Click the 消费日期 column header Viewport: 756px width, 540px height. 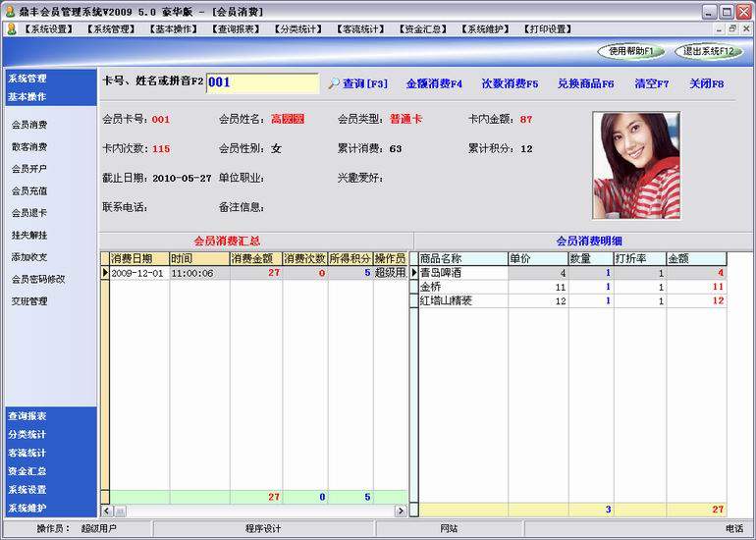139,258
